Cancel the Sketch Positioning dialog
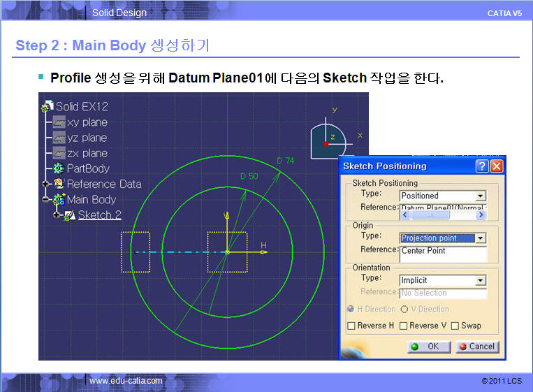Viewport: 533px width, 392px height. [476, 347]
